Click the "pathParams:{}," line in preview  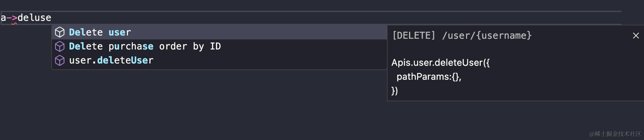(428, 77)
